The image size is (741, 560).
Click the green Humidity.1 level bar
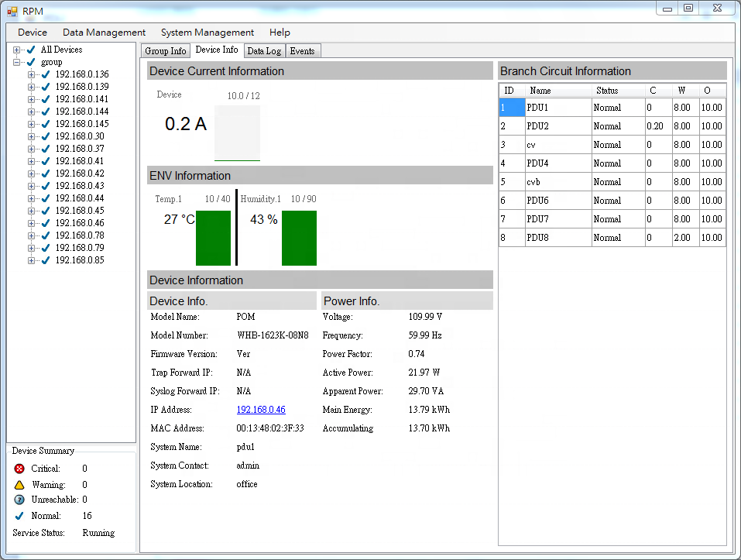(299, 238)
